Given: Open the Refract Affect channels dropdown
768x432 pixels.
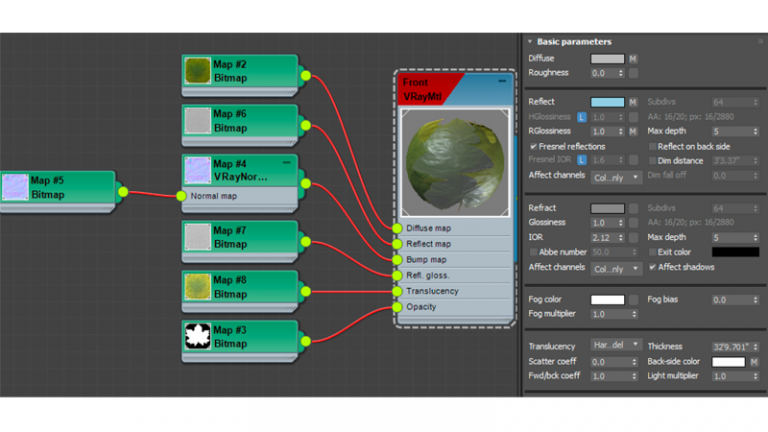Looking at the screenshot, I should pyautogui.click(x=616, y=269).
